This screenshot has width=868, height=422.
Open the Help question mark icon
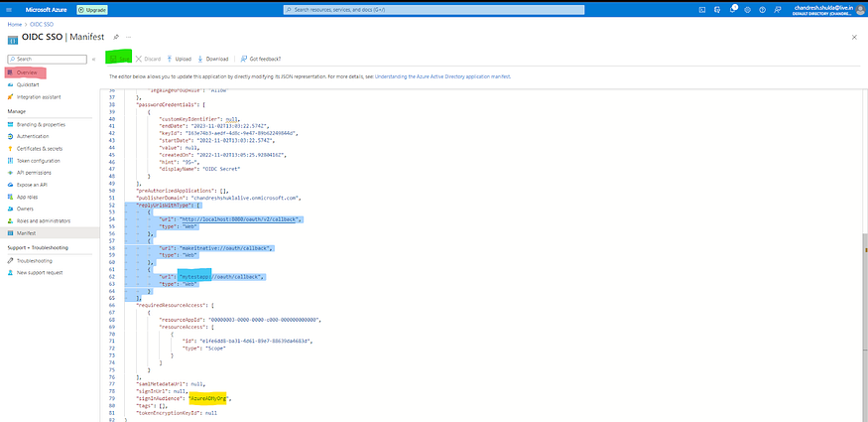[763, 9]
